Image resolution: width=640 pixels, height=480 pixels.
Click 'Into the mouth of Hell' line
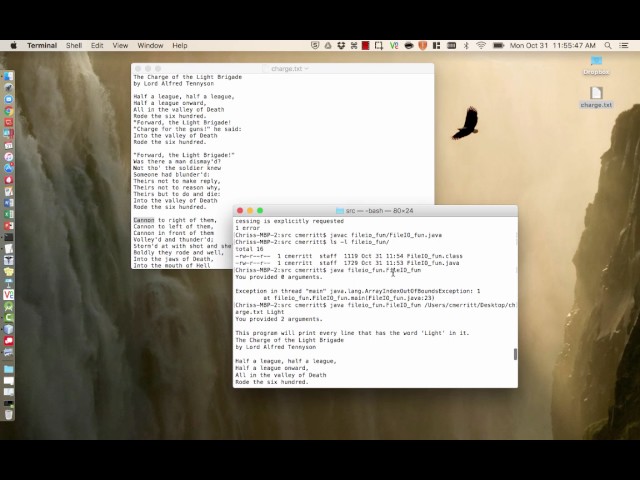pyautogui.click(x=172, y=266)
